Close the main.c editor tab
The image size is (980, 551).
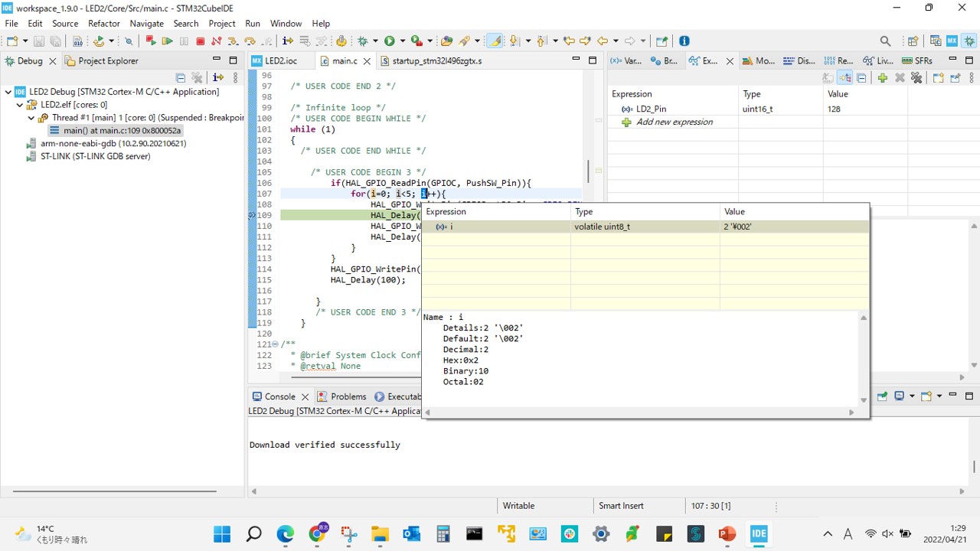tap(367, 61)
